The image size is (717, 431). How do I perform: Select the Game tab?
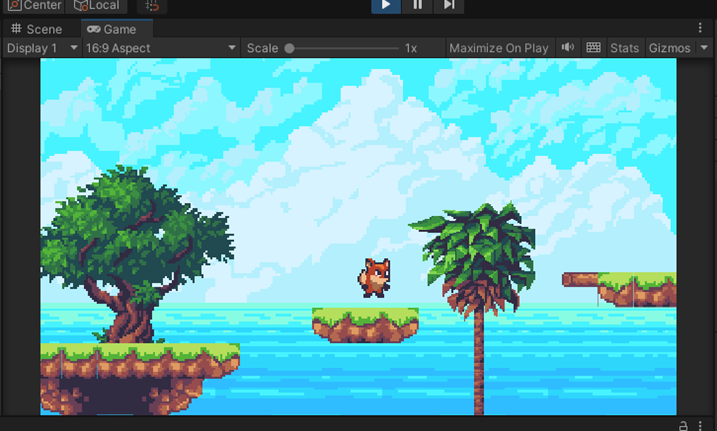click(112, 29)
